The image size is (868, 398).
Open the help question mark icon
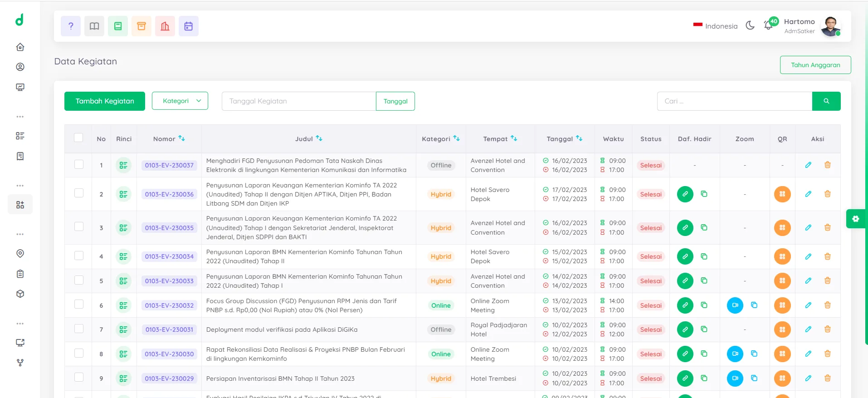pos(71,26)
